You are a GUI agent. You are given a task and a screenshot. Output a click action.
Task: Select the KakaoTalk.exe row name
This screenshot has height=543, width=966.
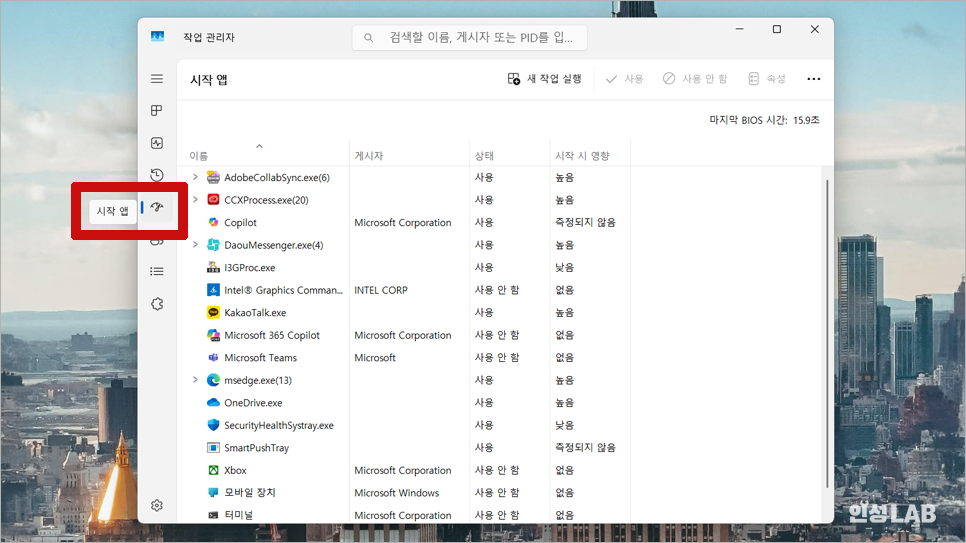(x=255, y=312)
